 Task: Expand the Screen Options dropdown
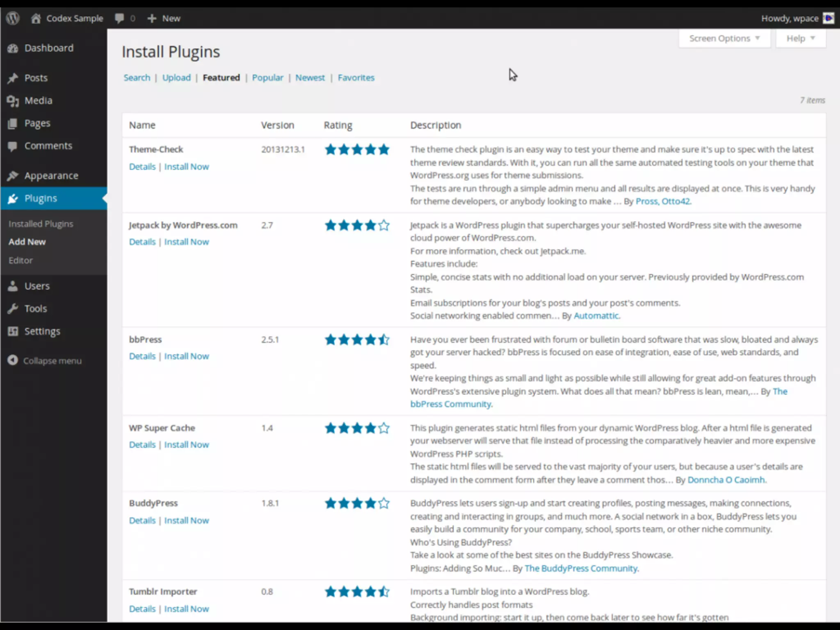(724, 39)
